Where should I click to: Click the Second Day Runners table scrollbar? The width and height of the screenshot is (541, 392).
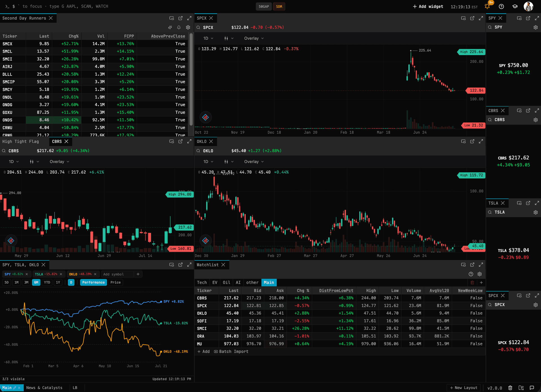tap(191, 80)
